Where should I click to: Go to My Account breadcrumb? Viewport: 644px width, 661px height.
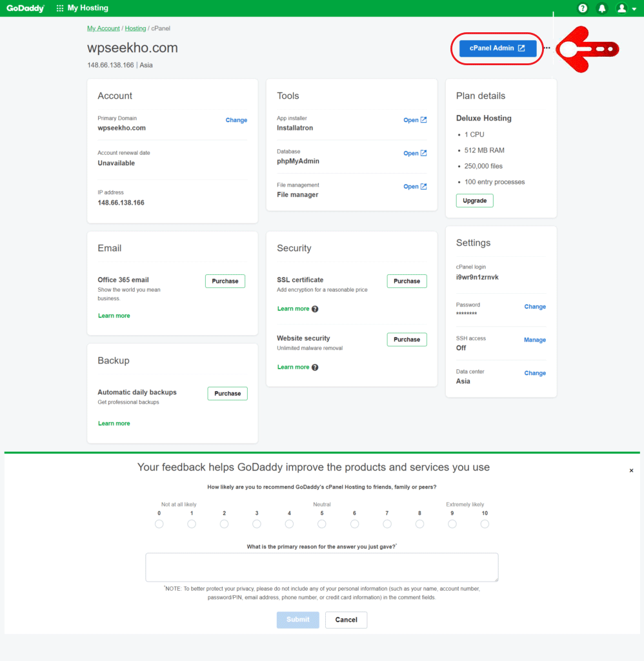tap(103, 28)
